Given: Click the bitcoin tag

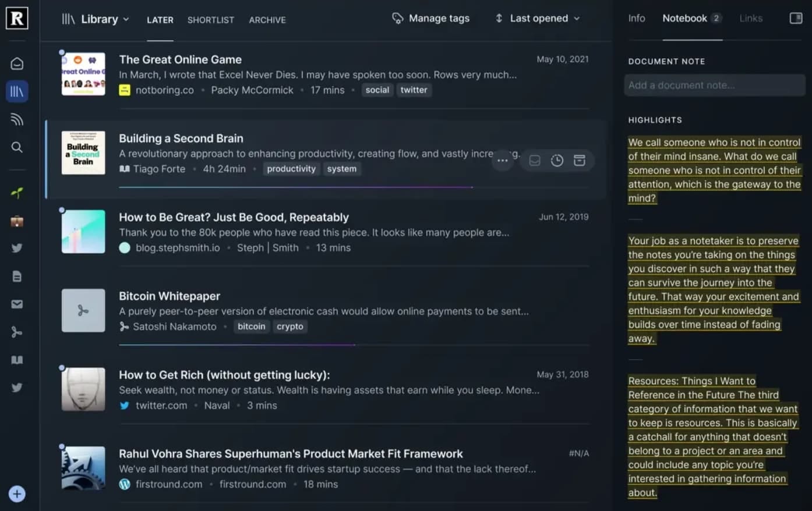Looking at the screenshot, I should (252, 327).
